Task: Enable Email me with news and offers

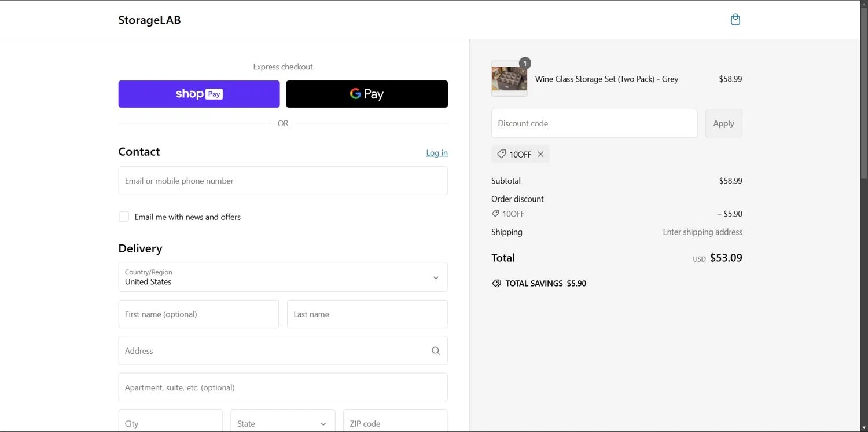Action: point(124,217)
